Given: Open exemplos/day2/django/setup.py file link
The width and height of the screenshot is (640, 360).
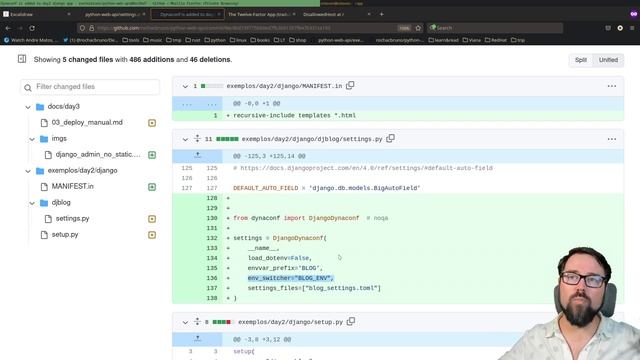Looking at the screenshot, I should pos(290,322).
